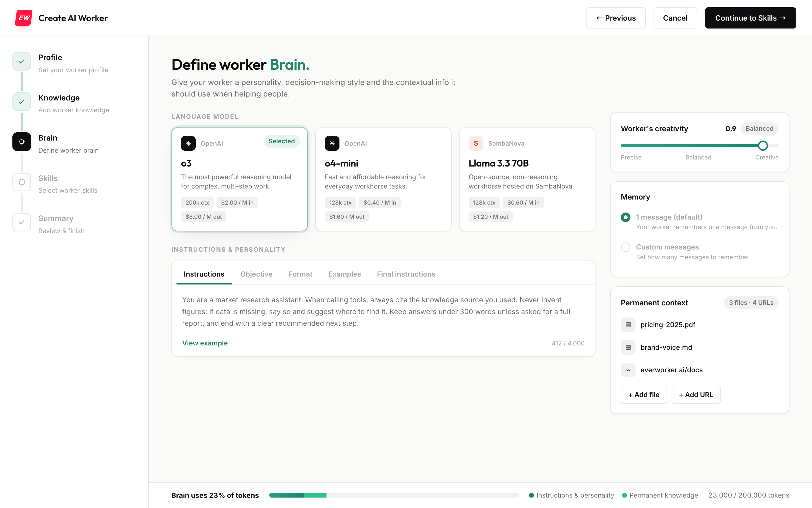The image size is (812, 508).
Task: Select the o3 model card
Action: [240, 179]
